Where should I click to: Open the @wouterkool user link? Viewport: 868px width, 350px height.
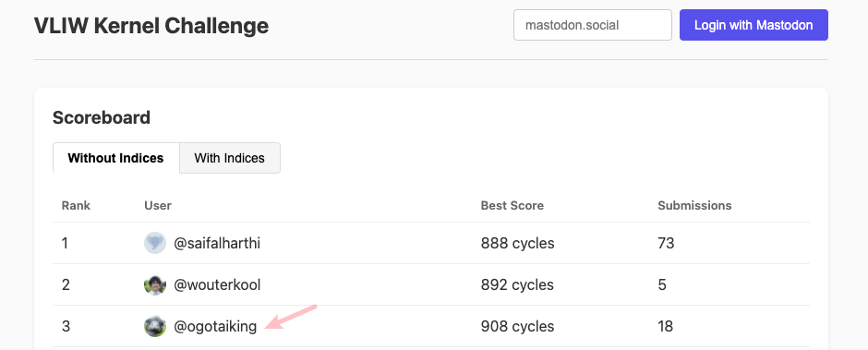pos(217,284)
